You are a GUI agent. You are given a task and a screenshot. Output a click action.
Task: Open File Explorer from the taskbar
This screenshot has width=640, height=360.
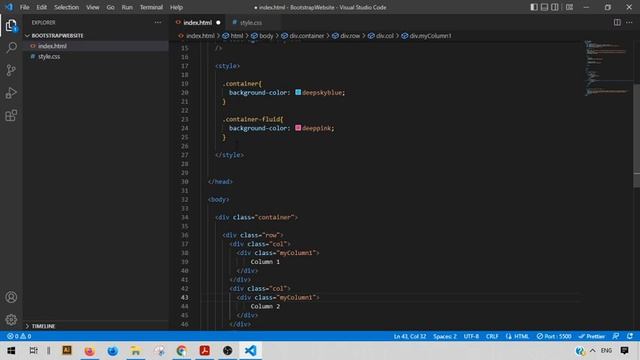pos(136,350)
